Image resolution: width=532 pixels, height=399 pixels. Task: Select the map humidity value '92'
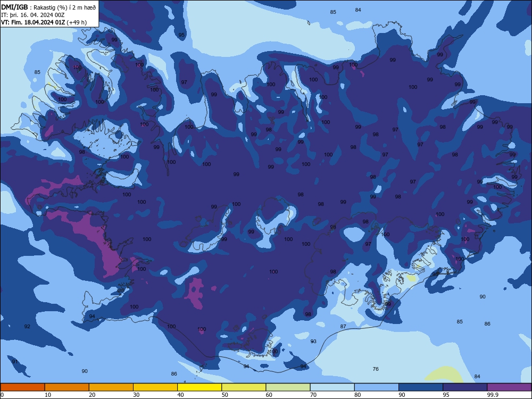pos(27,327)
